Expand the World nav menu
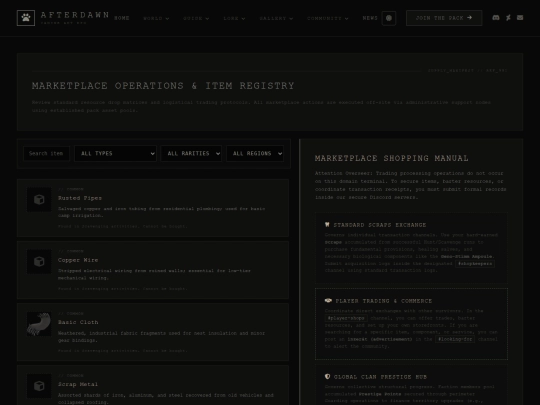The width and height of the screenshot is (540, 405). (x=156, y=18)
